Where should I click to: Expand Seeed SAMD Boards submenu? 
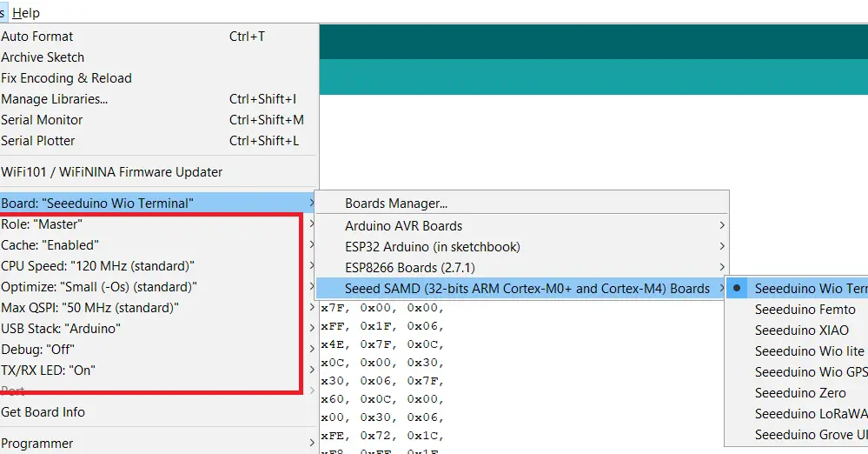[522, 289]
